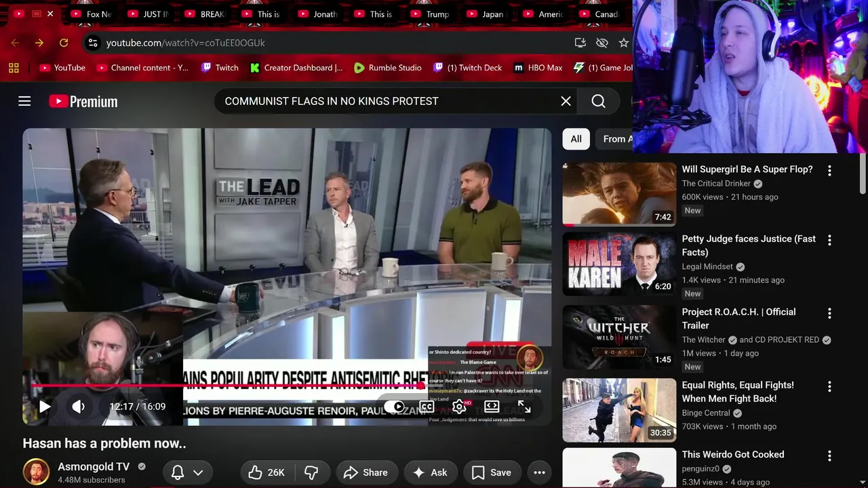Go back in browser history
This screenshot has width=868, height=488.
tap(15, 43)
